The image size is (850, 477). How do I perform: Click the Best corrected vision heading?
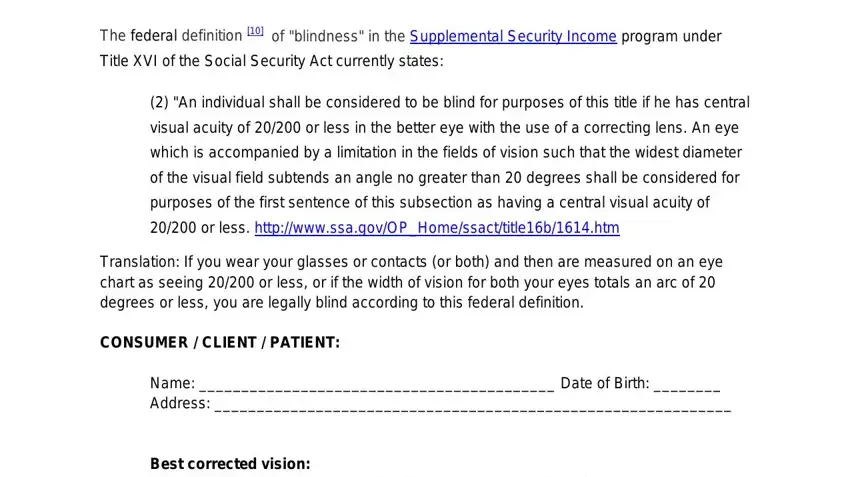point(230,464)
